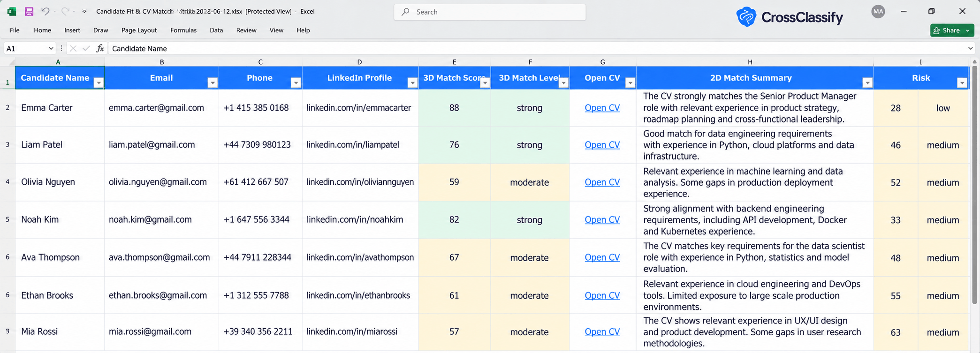Click the Share button
The image size is (980, 353).
(x=947, y=30)
